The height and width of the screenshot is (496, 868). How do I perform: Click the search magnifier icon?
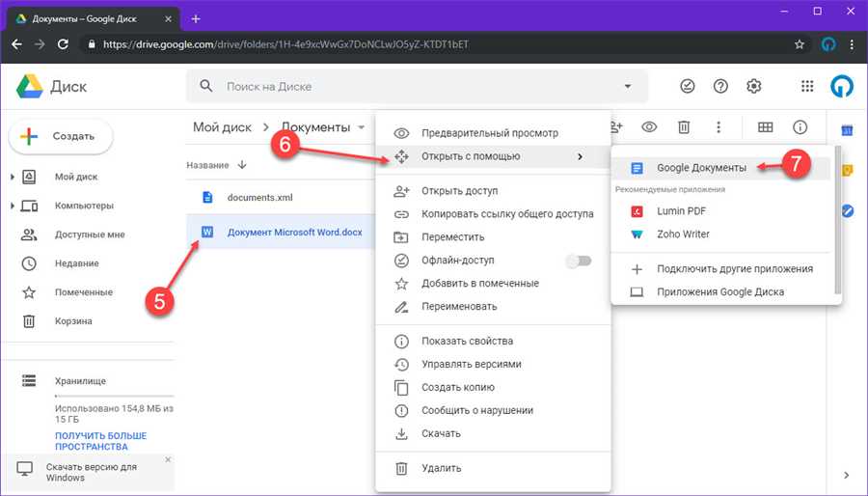tap(206, 86)
